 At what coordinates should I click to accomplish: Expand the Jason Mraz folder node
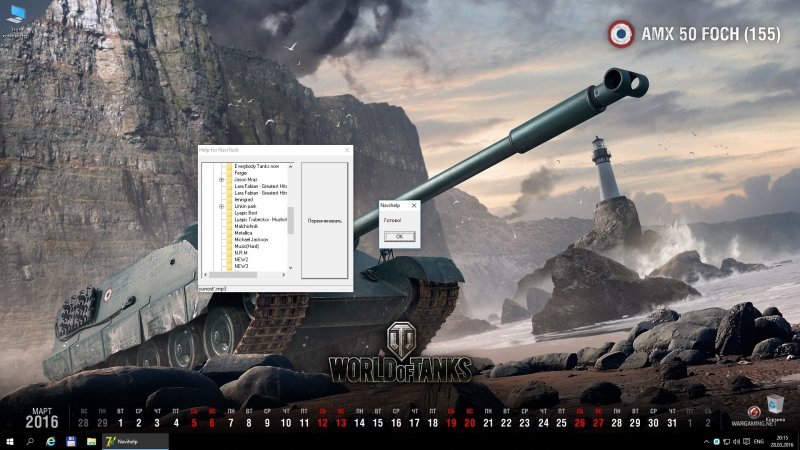(x=221, y=180)
